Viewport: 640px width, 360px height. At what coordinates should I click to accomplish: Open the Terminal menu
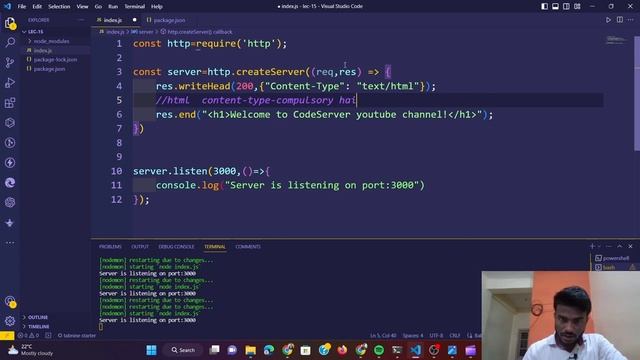pyautogui.click(x=135, y=6)
